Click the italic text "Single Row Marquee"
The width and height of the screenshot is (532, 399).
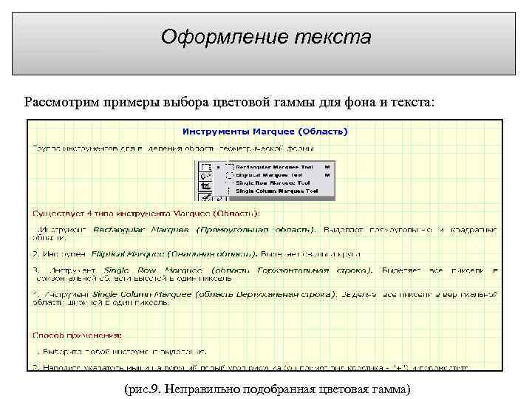point(153,270)
